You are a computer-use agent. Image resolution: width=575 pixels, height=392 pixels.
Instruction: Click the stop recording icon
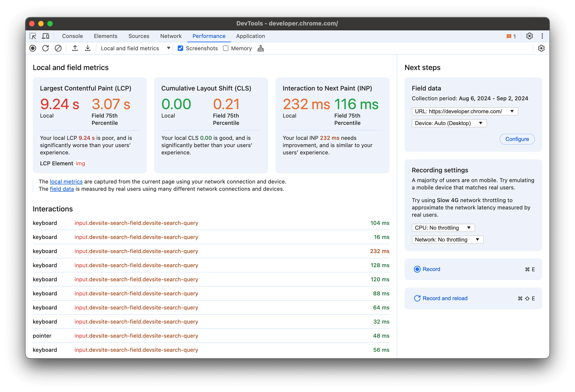coord(33,48)
